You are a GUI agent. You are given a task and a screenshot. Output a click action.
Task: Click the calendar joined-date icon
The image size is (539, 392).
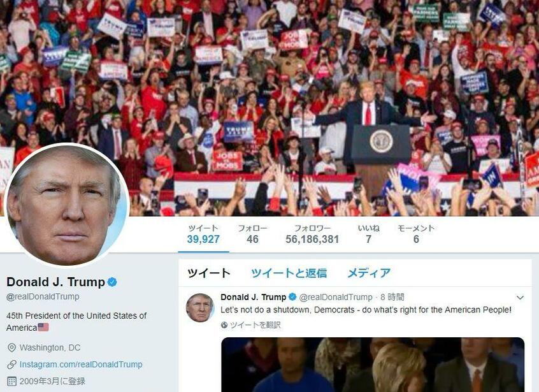tap(11, 381)
